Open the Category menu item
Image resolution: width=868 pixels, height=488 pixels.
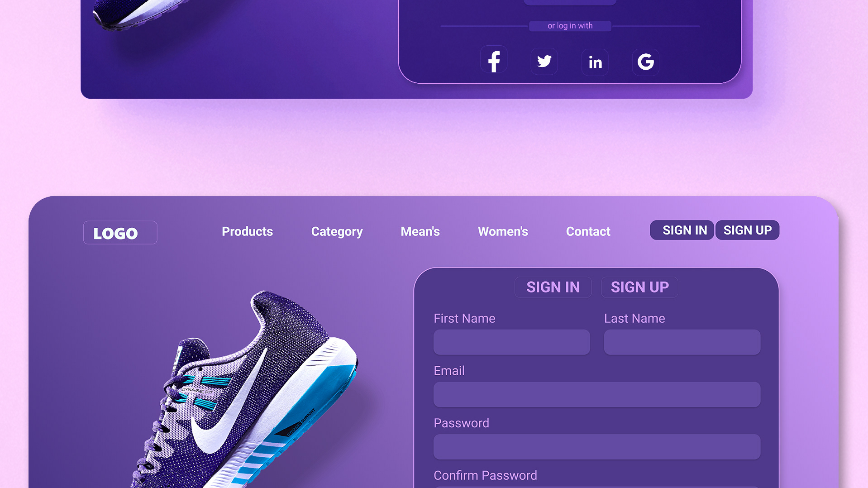[x=337, y=232]
